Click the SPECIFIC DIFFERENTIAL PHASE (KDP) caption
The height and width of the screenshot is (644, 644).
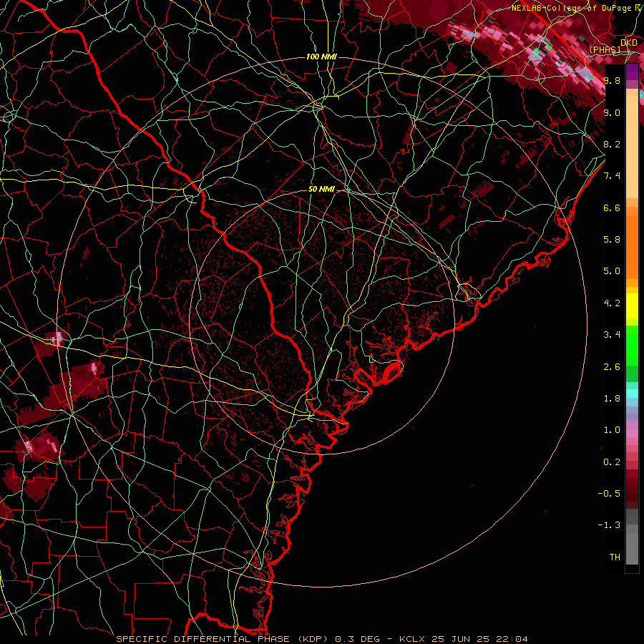(223, 639)
